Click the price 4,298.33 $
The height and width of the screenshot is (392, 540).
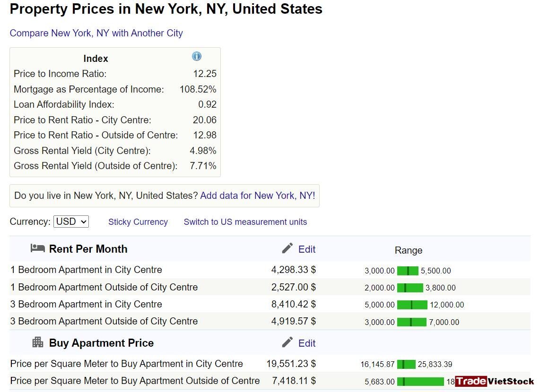pyautogui.click(x=294, y=270)
